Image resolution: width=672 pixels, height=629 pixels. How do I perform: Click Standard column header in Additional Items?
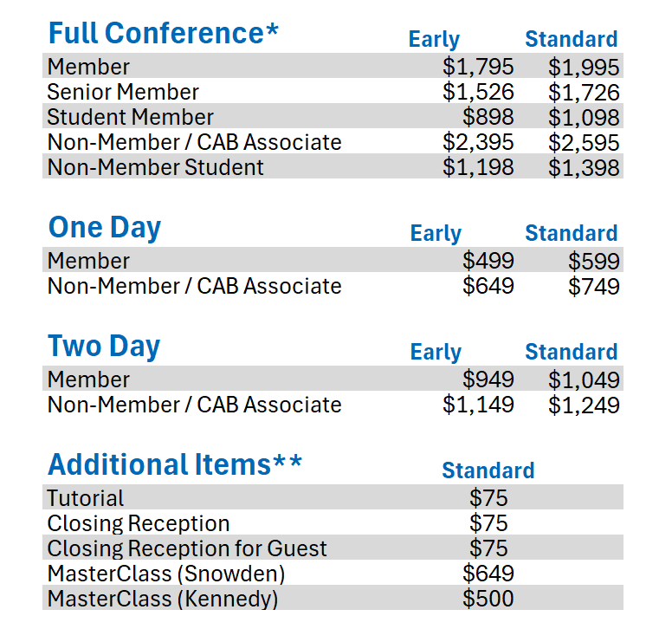(x=488, y=470)
